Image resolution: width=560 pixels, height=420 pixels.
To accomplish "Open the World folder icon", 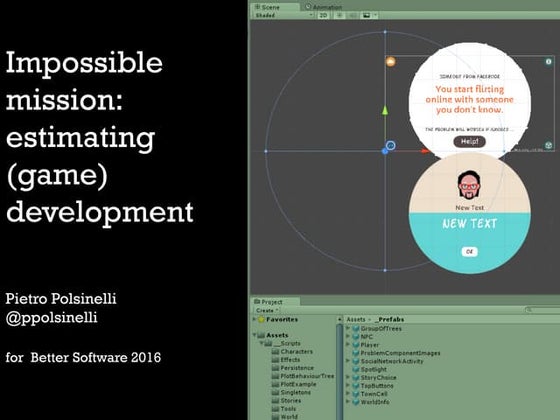I will point(275,416).
